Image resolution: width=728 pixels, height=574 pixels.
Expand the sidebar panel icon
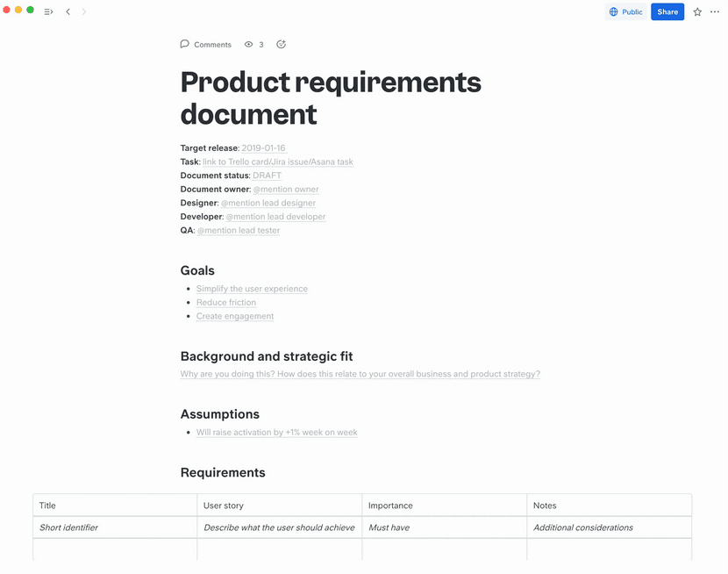(48, 12)
